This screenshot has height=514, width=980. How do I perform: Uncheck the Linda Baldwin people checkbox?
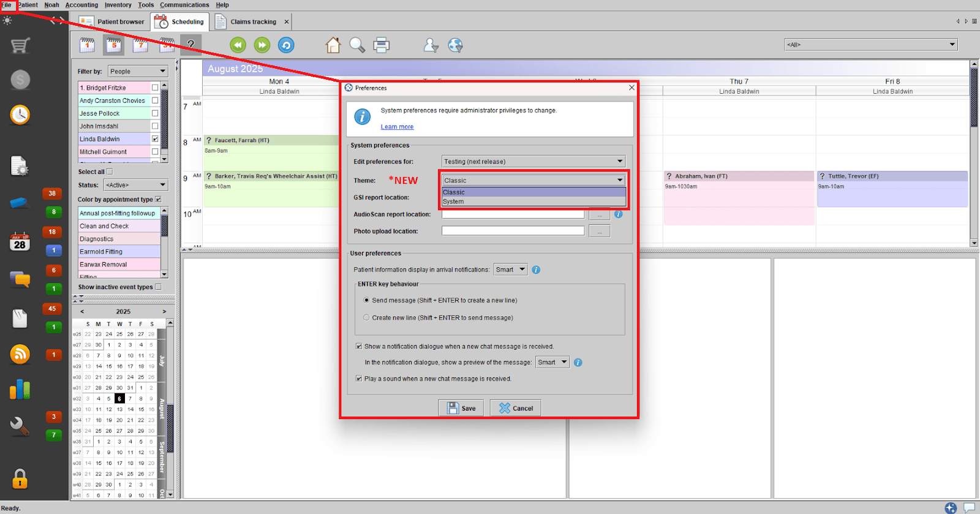(155, 139)
